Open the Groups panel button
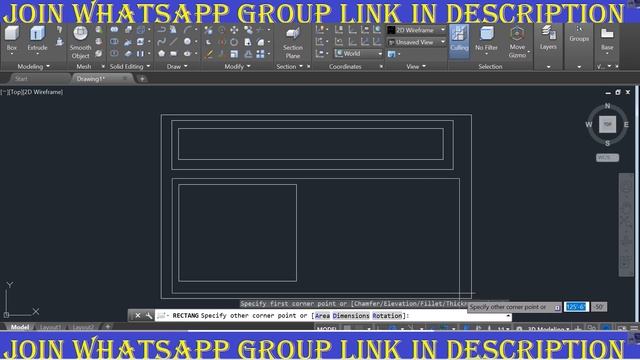 579,34
